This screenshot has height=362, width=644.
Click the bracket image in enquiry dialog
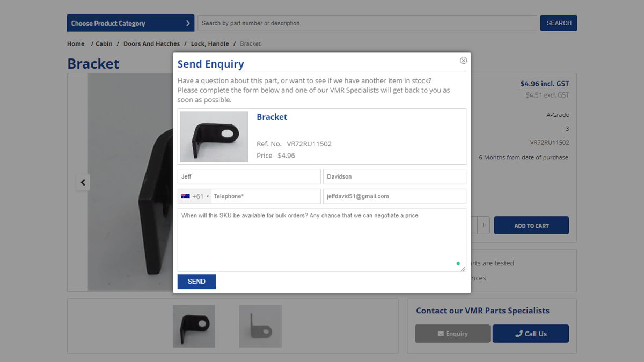214,136
